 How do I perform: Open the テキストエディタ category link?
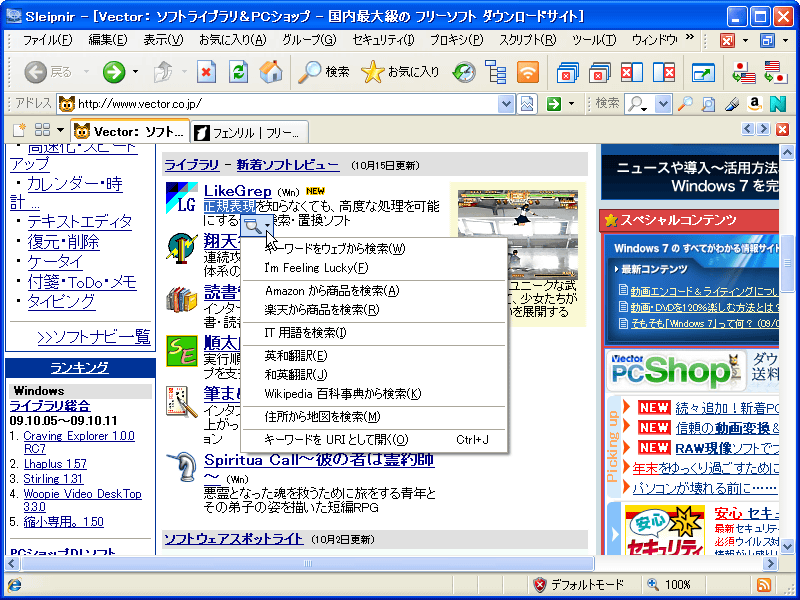click(x=80, y=221)
